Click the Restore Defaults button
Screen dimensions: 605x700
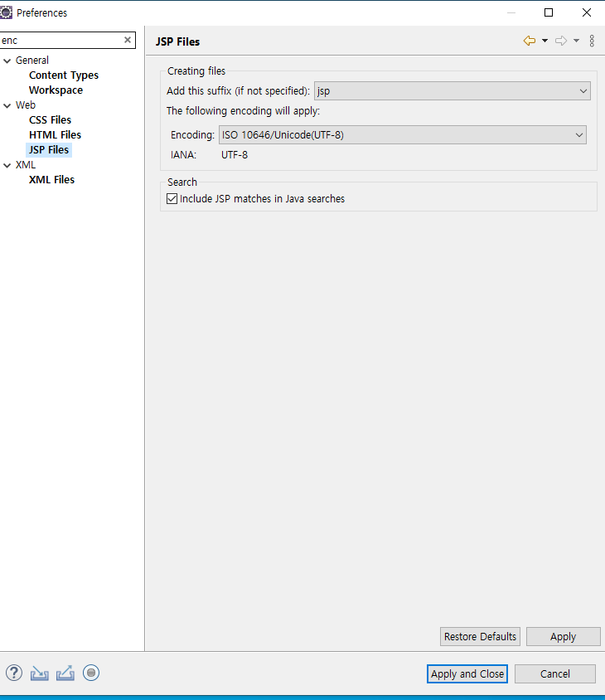(480, 637)
